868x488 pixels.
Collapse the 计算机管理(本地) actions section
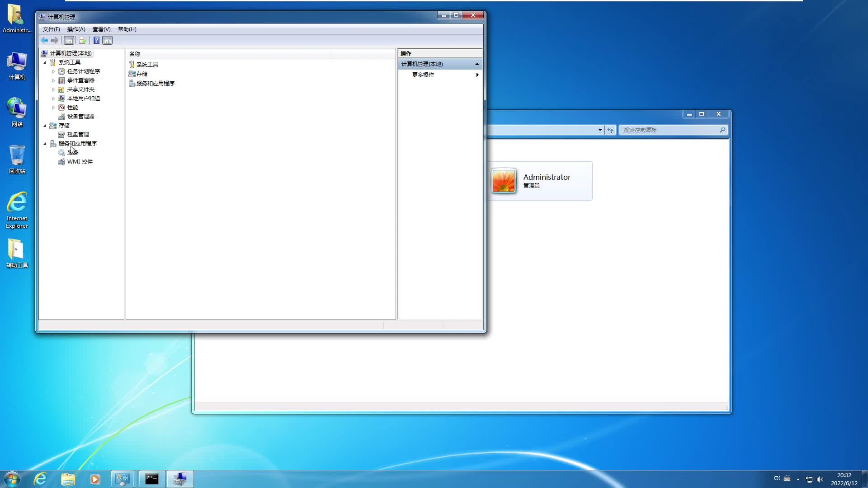click(477, 64)
